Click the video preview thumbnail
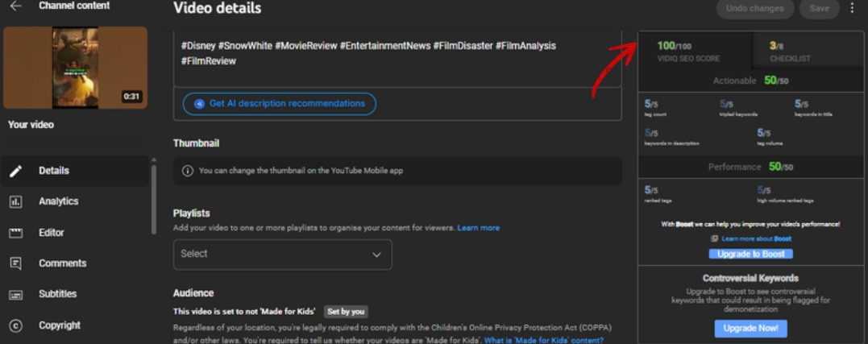The width and height of the screenshot is (868, 344). click(75, 68)
